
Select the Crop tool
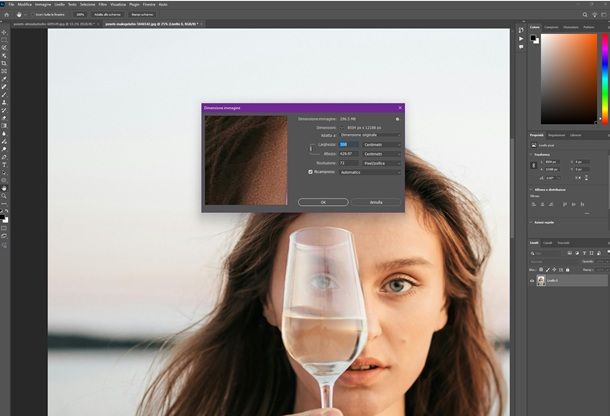(x=4, y=63)
